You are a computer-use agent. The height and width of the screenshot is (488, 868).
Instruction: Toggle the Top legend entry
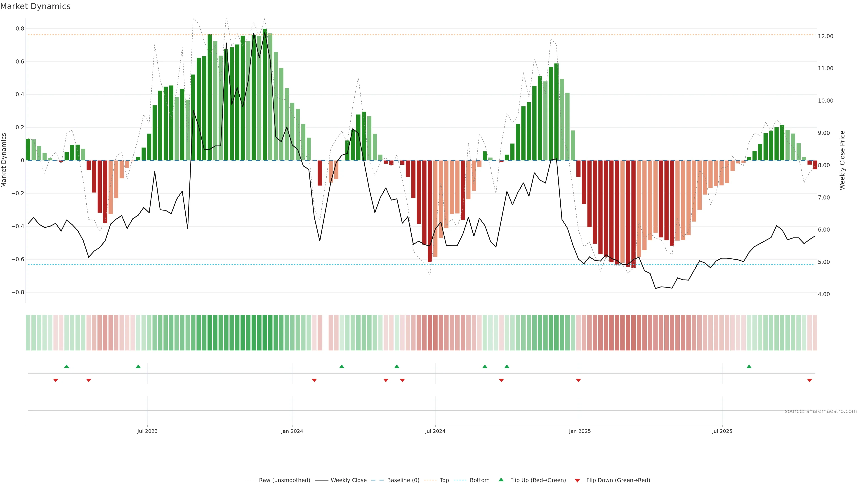tap(444, 480)
